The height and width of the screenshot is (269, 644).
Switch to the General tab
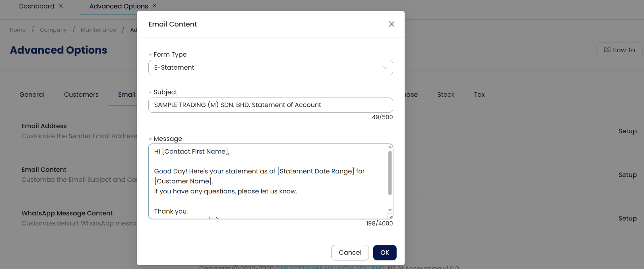[32, 95]
